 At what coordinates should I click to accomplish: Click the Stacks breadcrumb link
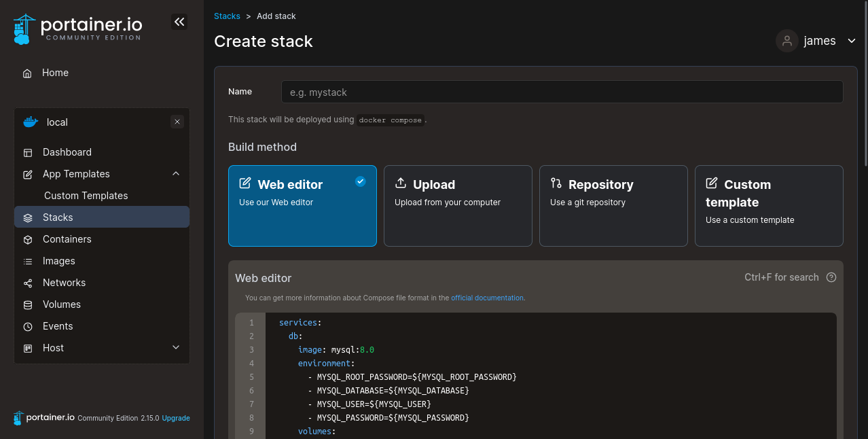[x=227, y=16]
